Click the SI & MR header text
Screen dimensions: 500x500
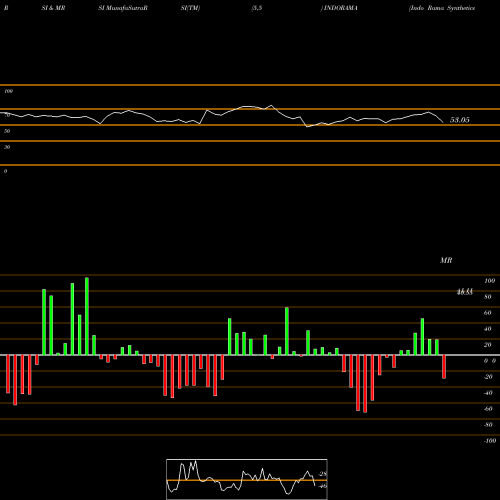(53, 8)
